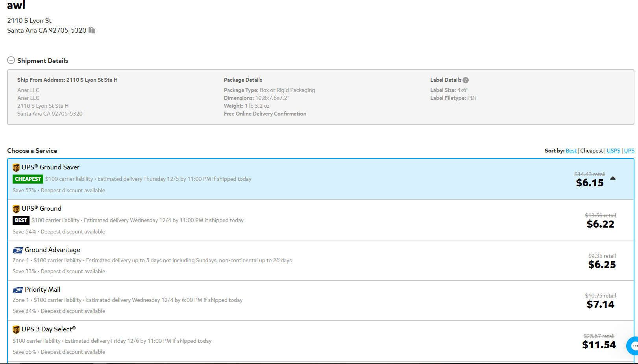The width and height of the screenshot is (638, 364).
Task: Click the $11.54 3 Day Select price
Action: click(599, 345)
